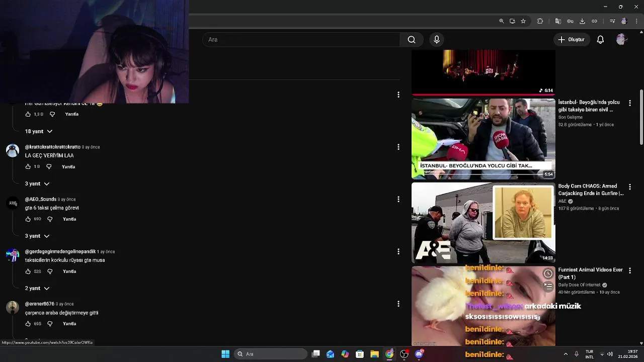This screenshot has width=644, height=362.
Task: Open the Body Cam CHAOS video thumbnail
Action: [484, 223]
